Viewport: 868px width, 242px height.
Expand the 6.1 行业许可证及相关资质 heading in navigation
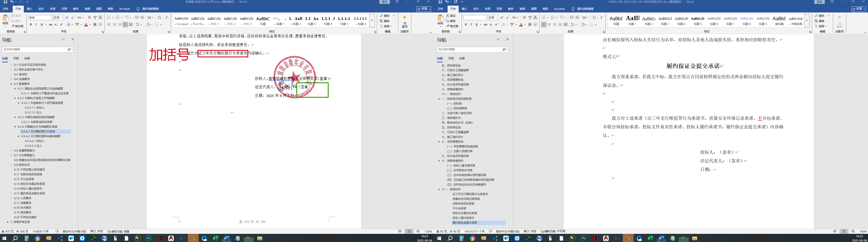point(11,65)
